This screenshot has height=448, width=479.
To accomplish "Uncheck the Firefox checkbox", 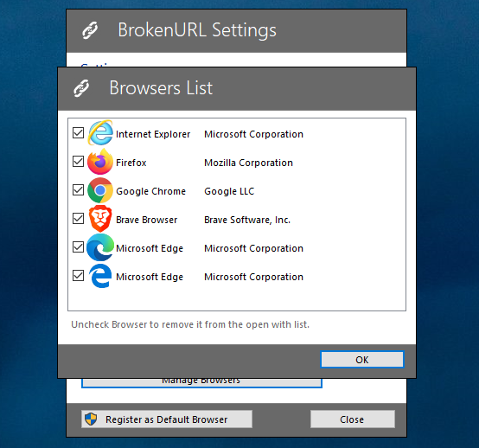I will click(78, 162).
